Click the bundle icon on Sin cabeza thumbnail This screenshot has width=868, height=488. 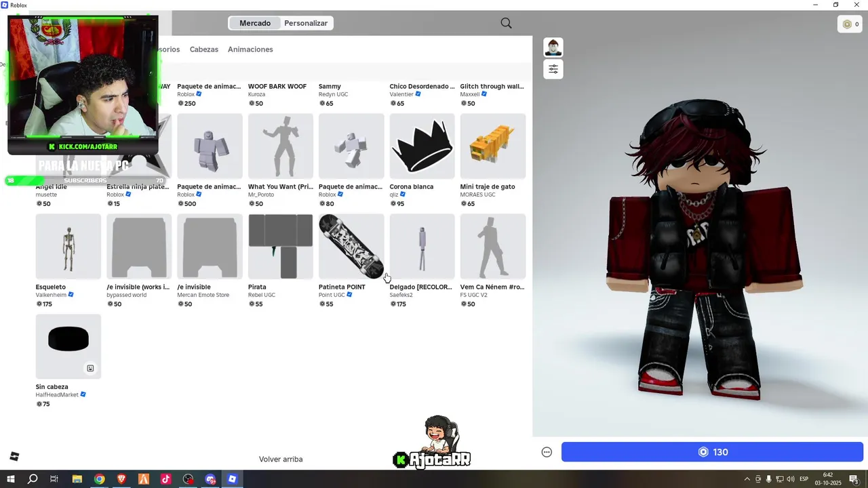90,368
